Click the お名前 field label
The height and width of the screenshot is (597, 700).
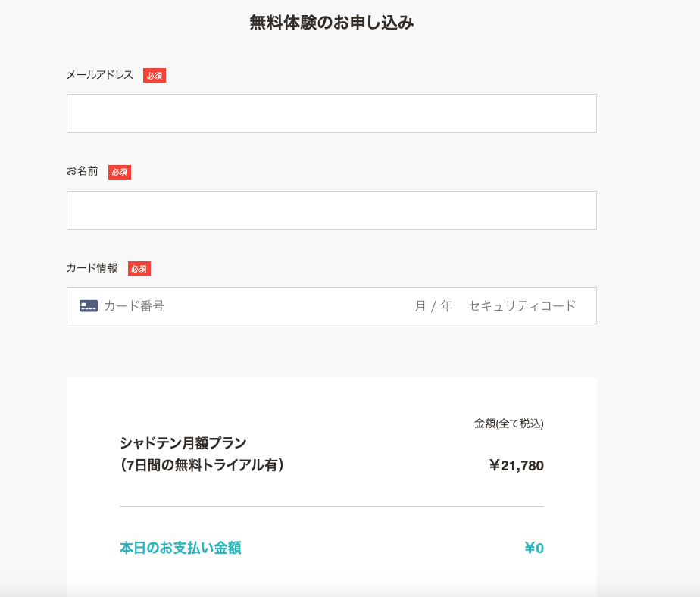click(x=83, y=171)
